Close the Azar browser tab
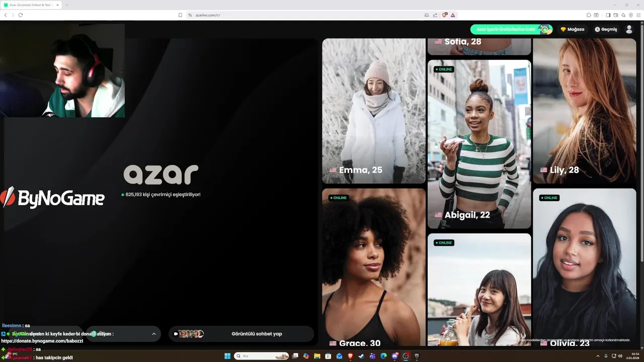This screenshot has height=362, width=644. coord(58,5)
